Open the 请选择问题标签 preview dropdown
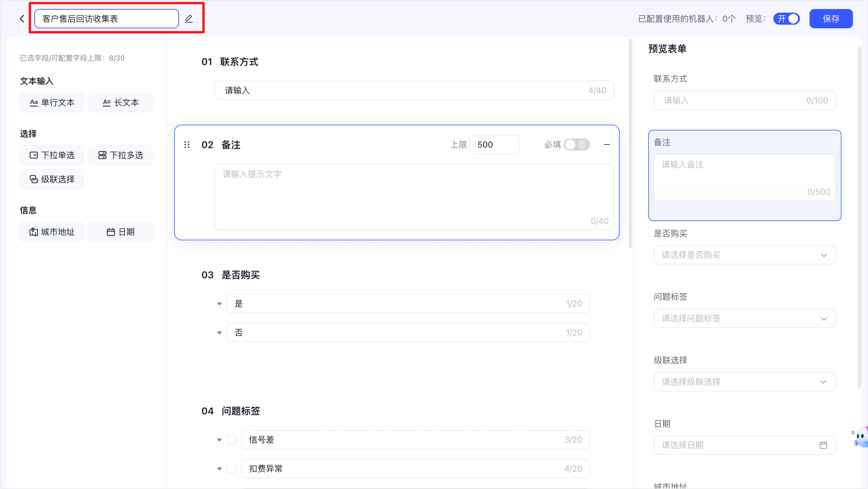The image size is (868, 489). pos(745,318)
